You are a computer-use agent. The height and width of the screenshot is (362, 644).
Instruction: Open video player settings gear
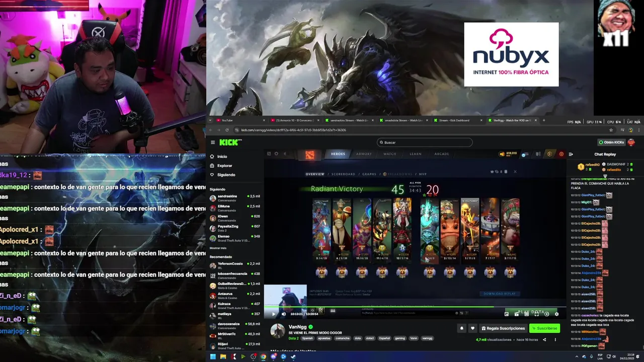[x=556, y=314]
